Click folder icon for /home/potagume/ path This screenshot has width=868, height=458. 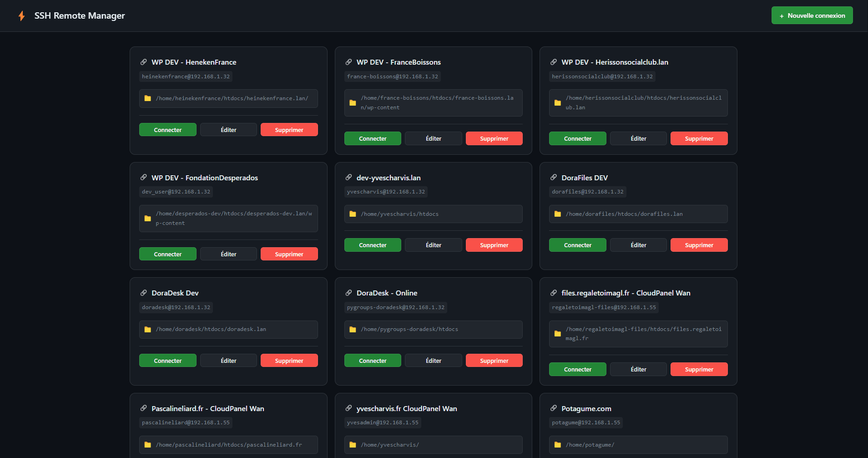558,445
